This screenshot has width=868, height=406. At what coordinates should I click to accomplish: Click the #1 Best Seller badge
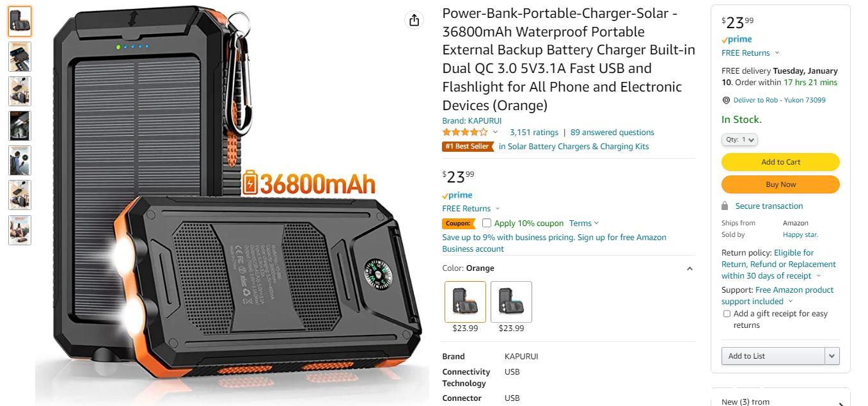point(468,147)
